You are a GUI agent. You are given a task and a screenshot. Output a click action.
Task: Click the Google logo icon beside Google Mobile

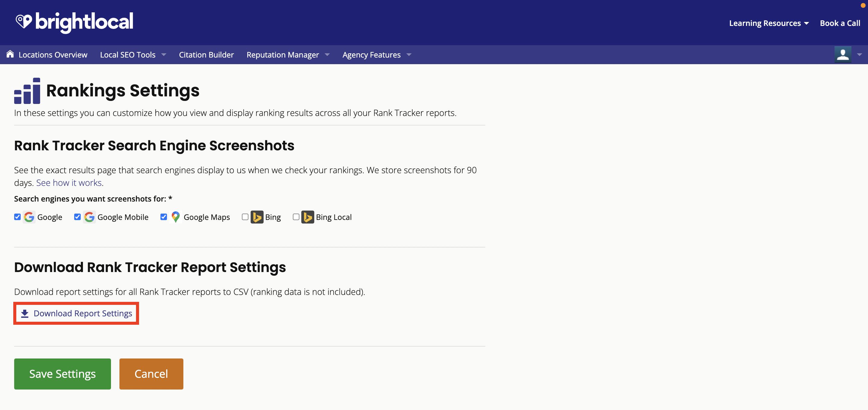[x=89, y=217]
